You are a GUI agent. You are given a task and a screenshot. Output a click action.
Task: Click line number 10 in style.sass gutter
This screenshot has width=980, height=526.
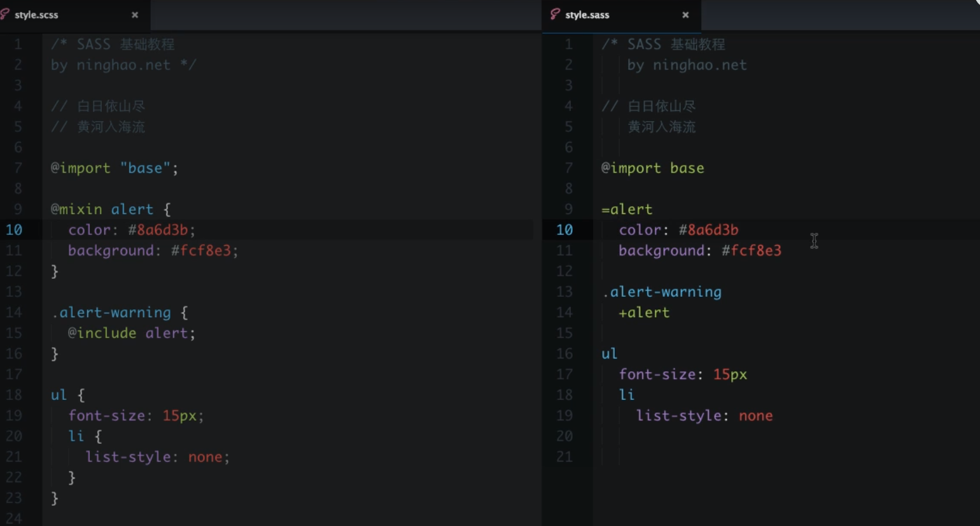tap(564, 230)
